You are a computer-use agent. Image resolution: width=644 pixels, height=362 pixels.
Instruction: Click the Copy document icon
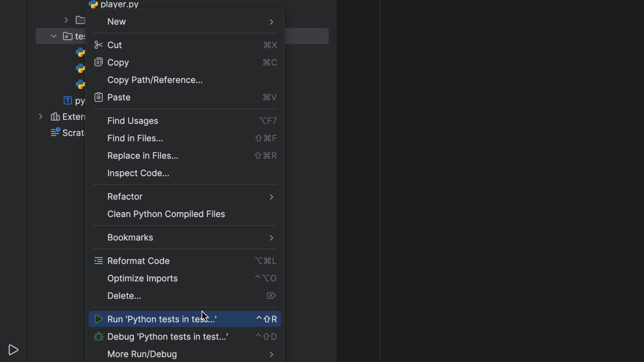tap(98, 62)
